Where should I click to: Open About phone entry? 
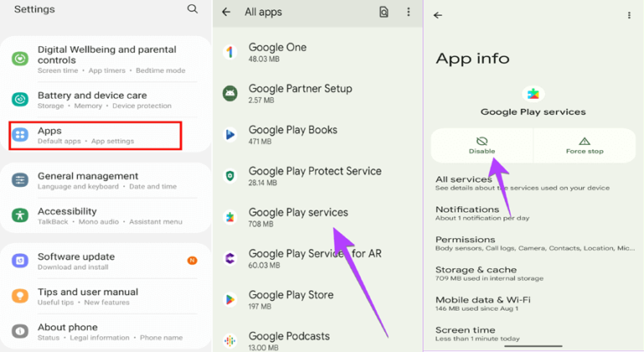pos(106,331)
